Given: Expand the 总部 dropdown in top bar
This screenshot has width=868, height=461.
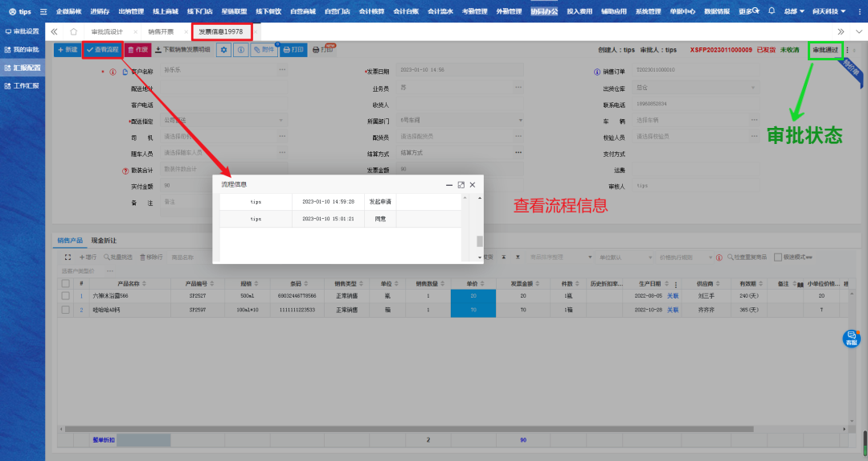Looking at the screenshot, I should coord(794,11).
